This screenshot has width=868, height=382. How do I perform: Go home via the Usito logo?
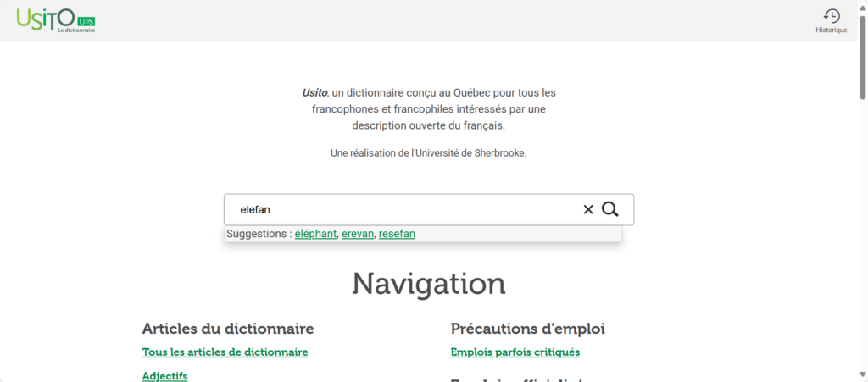click(x=56, y=19)
